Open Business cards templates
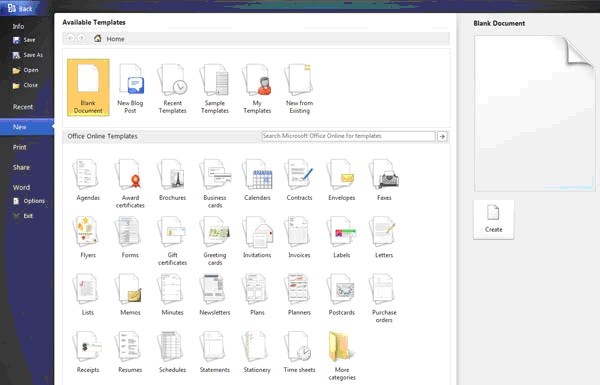This screenshot has height=385, width=600. coord(215,184)
